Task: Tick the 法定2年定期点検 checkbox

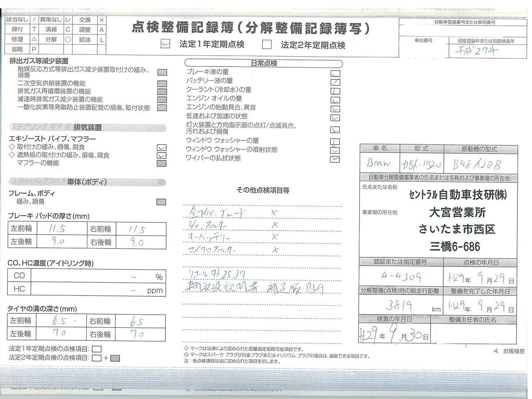Action: 267,44
